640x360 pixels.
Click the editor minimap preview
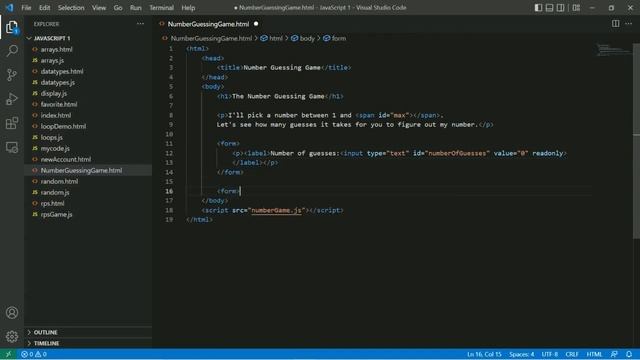click(613, 50)
